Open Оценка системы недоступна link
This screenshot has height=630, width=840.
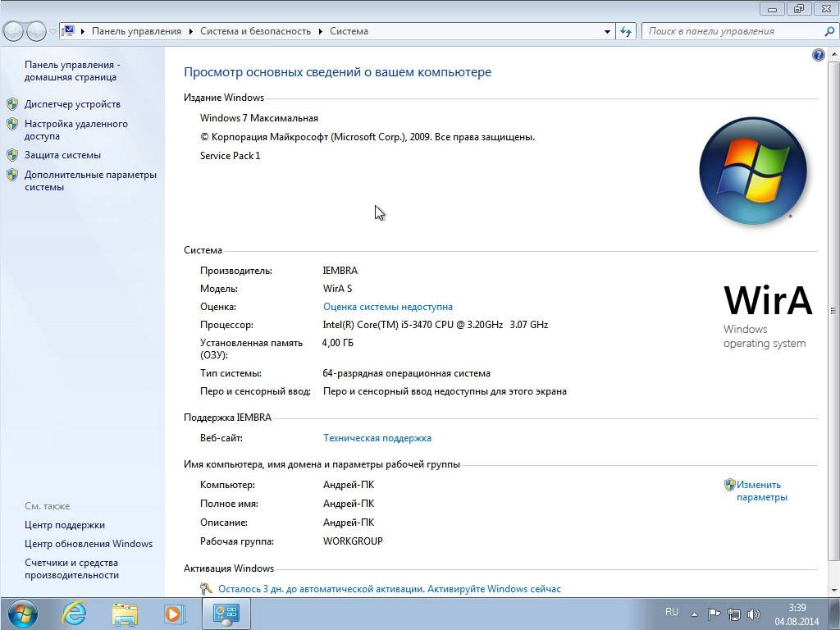pos(388,307)
